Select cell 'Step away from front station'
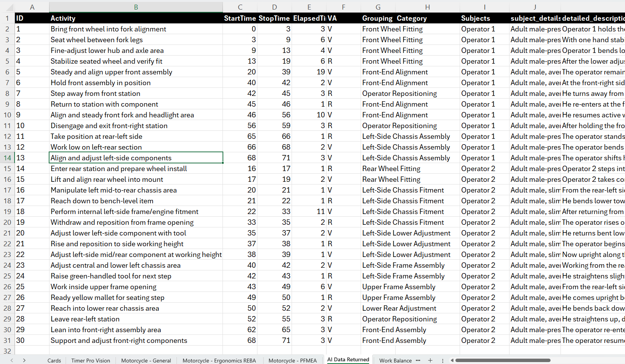Screen dimensions: 625x364 click(x=136, y=93)
